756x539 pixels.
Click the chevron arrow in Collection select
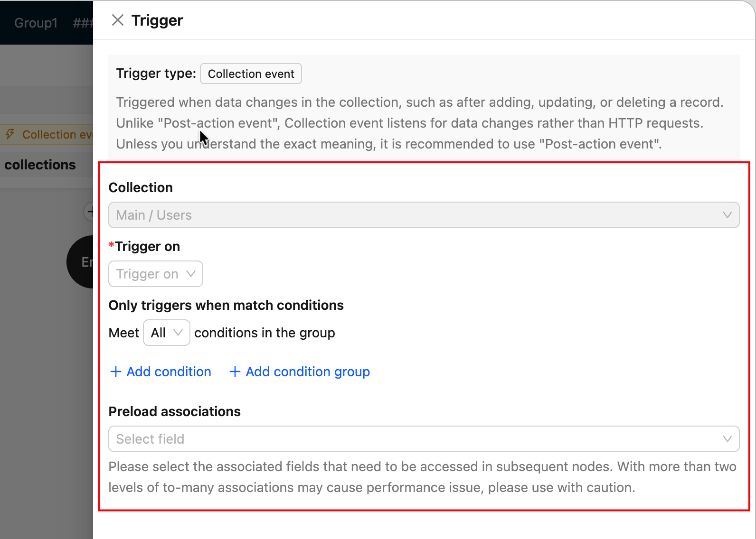[x=727, y=215]
